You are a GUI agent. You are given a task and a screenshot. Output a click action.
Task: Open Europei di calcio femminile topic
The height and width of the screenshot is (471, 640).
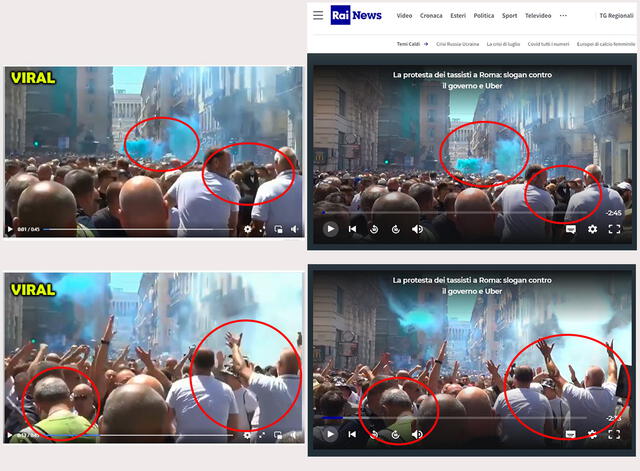pos(606,44)
